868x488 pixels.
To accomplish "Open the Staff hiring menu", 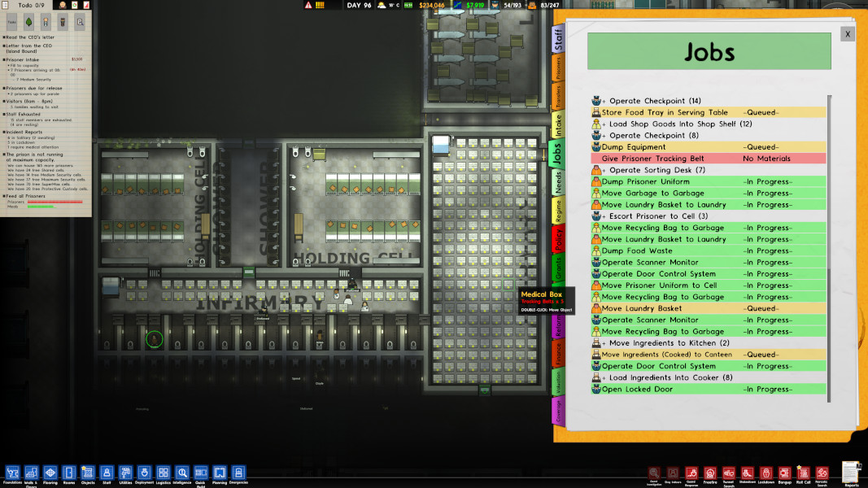I will 107,473.
